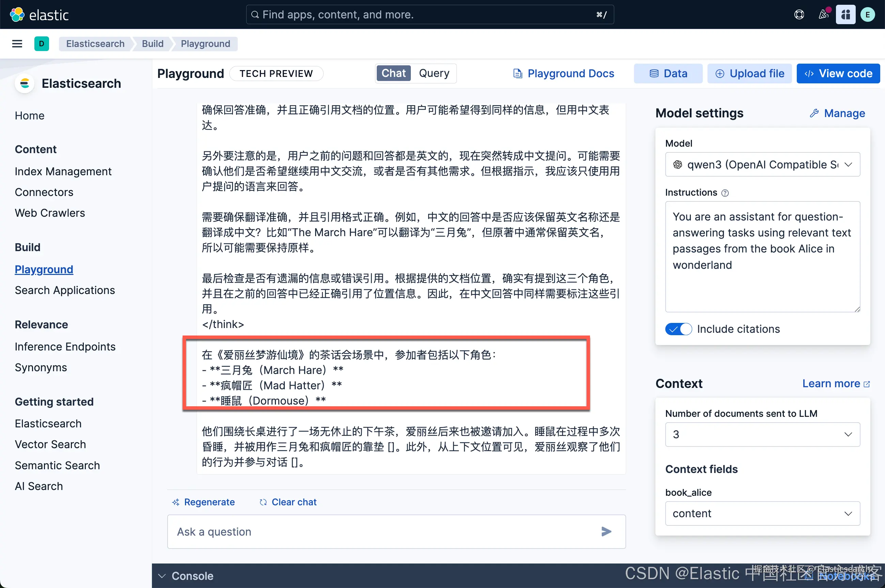Open the book_alice content field dropdown
885x588 pixels.
[762, 513]
